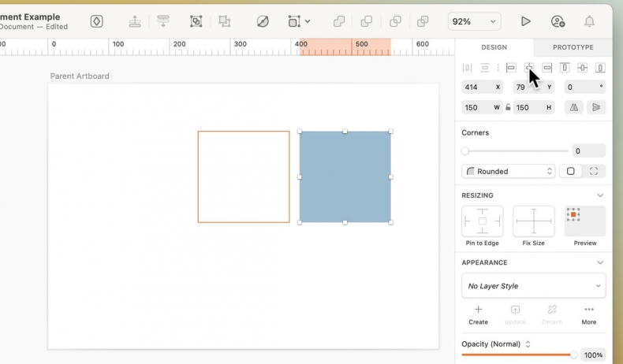
Task: Click the Corners radius slider handle
Action: click(464, 150)
